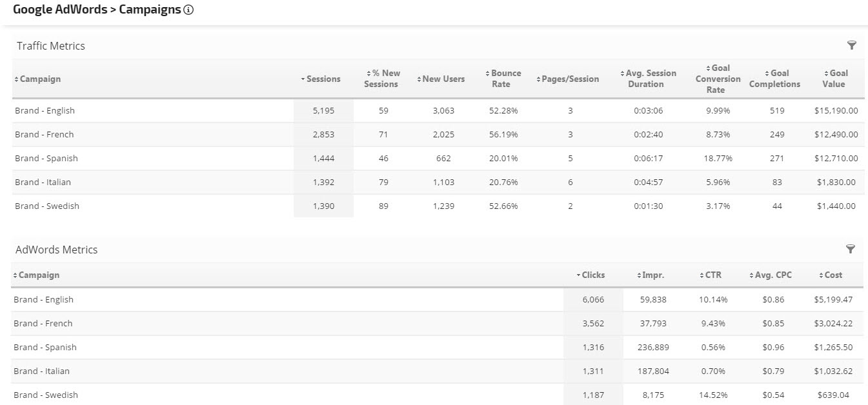Screen dimensions: 868x405
Task: Click the info icon beside Campaigns title
Action: coord(188,10)
